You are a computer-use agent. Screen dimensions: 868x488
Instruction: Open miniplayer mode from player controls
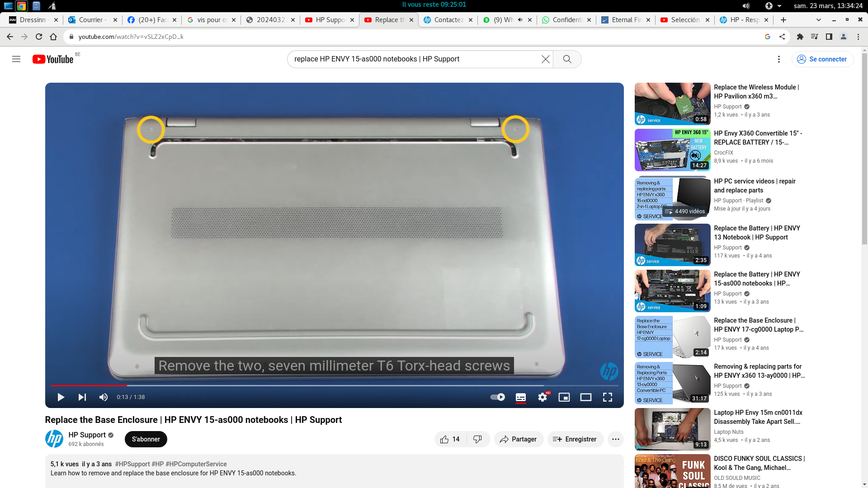point(564,397)
